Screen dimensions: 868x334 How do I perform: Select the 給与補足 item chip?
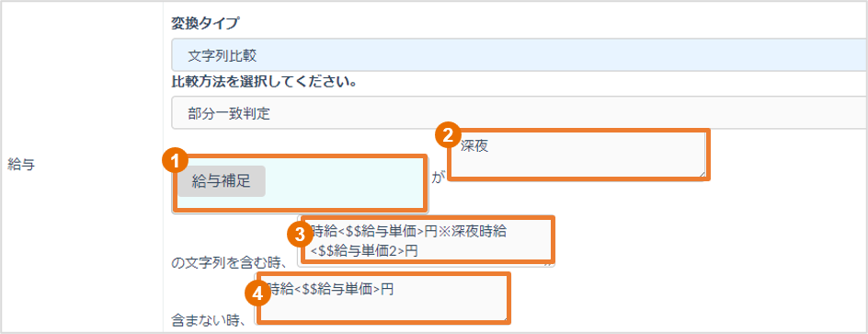click(222, 180)
